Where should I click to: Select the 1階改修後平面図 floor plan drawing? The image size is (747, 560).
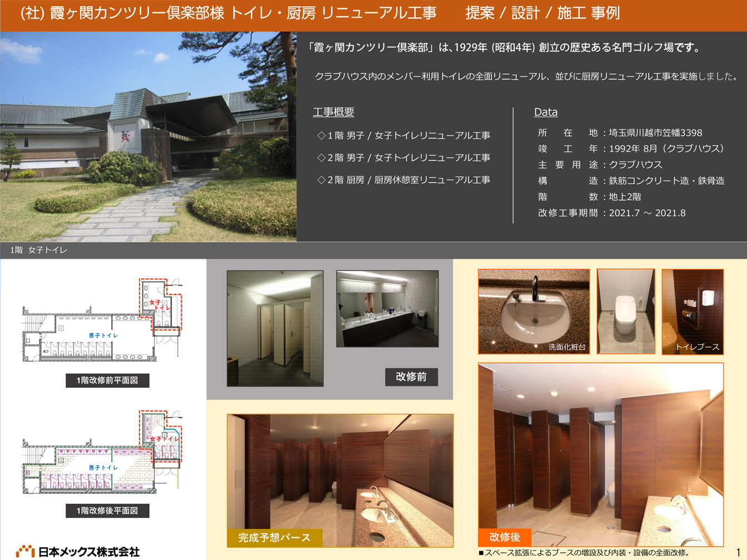(x=102, y=452)
